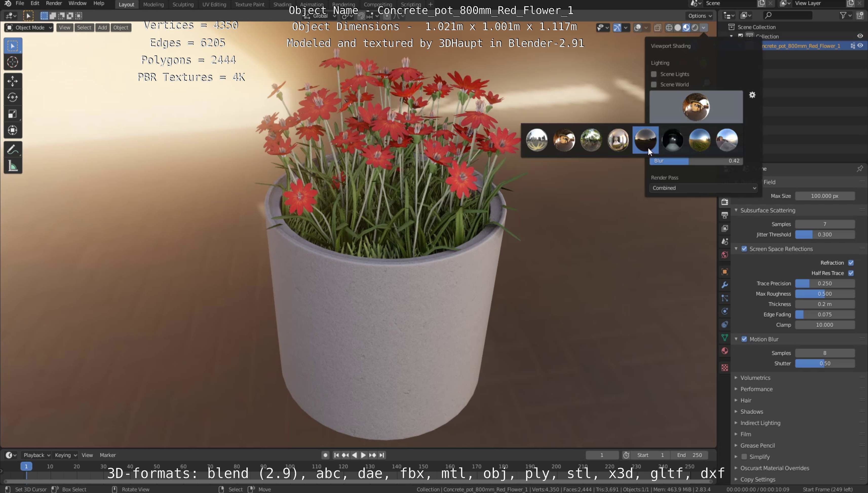This screenshot has height=493, width=868.
Task: Hide the Collection in outliner
Action: click(860, 36)
